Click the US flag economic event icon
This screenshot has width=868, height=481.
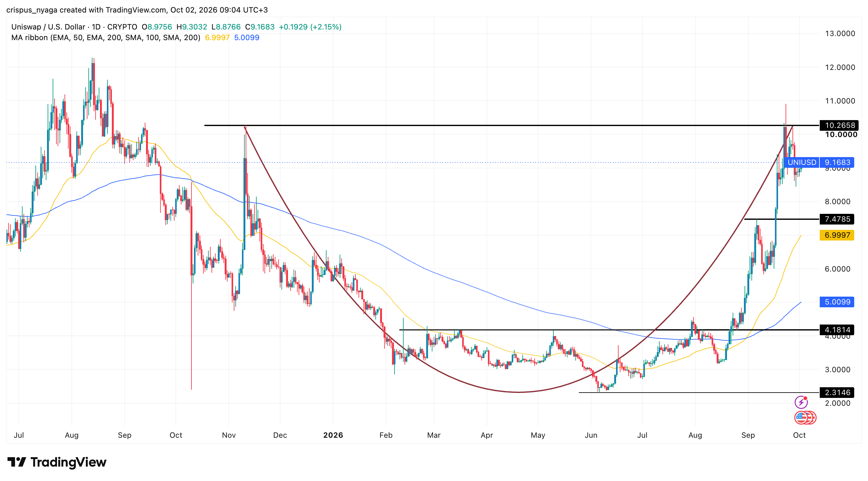coord(801,418)
